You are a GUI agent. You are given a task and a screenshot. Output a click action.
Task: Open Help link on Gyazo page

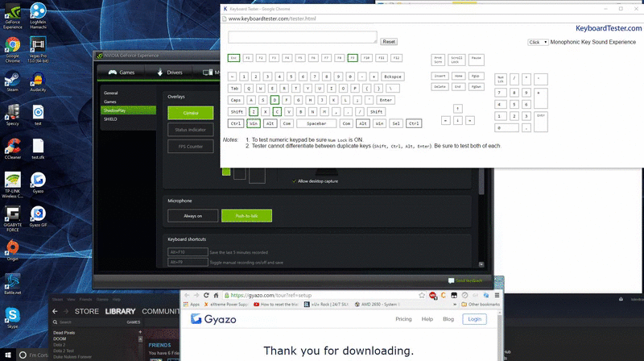[427, 319]
